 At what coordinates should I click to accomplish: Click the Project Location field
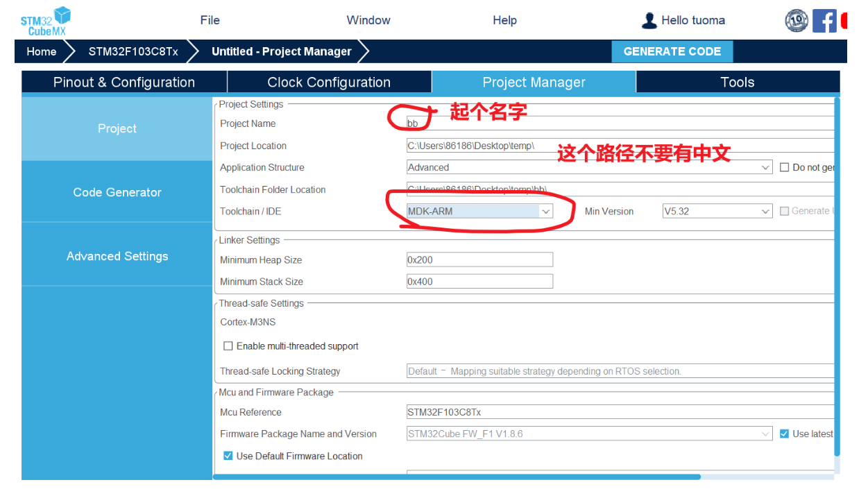point(620,146)
